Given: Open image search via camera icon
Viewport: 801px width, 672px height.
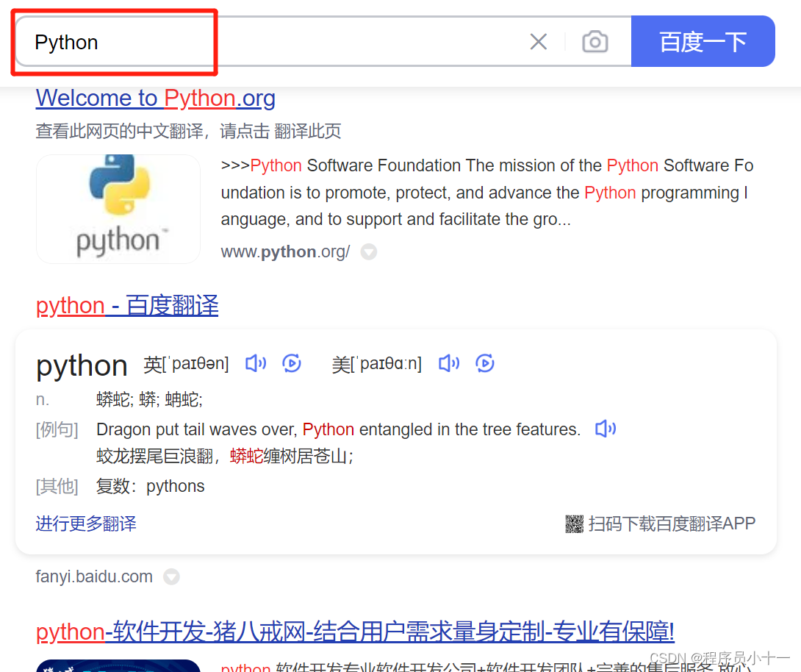Looking at the screenshot, I should point(595,42).
